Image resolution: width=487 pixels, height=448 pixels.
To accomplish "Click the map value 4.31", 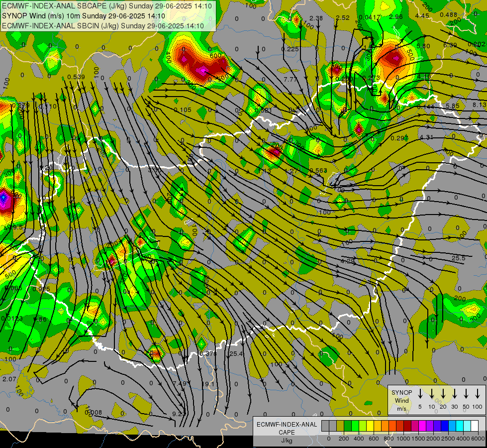I will click(426, 137).
